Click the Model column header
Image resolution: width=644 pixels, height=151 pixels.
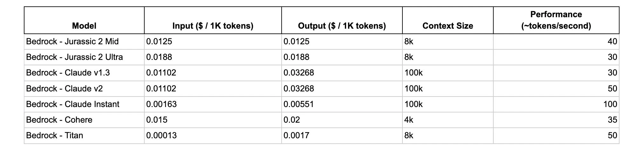[84, 26]
